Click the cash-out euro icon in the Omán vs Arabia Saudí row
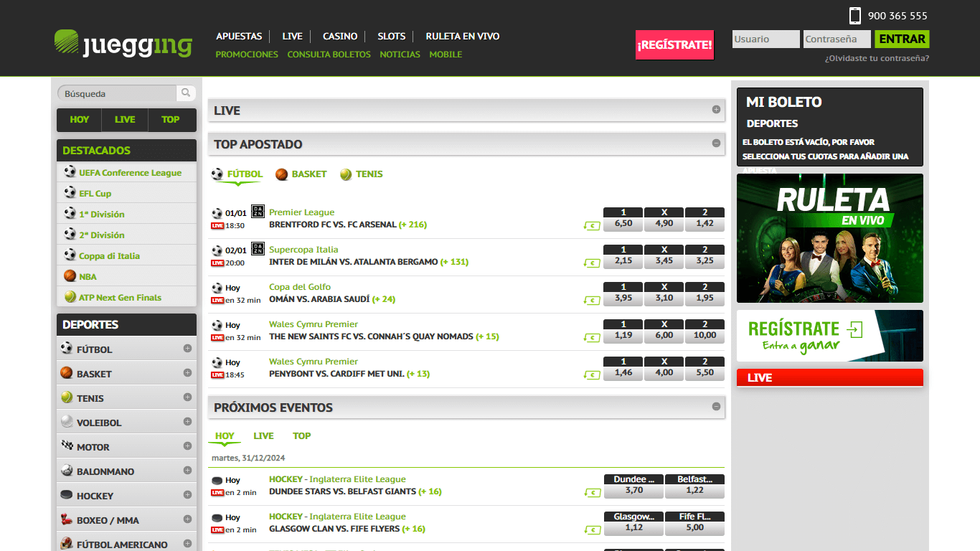Screen dimensions: 980x551 point(592,300)
